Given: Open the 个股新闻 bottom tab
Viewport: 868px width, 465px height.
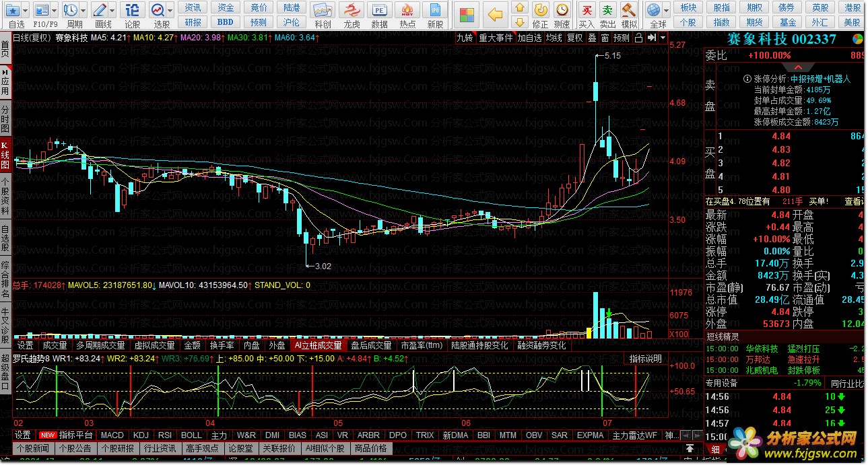Looking at the screenshot, I should [33, 448].
